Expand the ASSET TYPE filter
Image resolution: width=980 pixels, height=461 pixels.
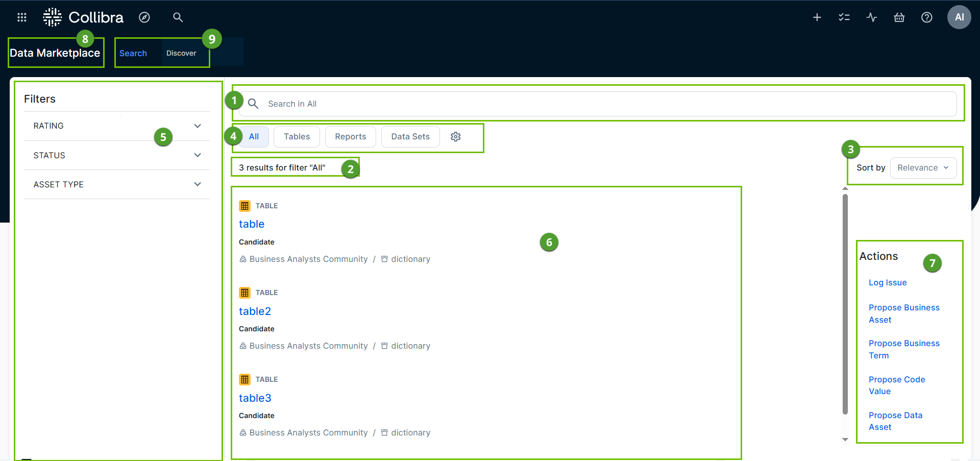tap(198, 184)
